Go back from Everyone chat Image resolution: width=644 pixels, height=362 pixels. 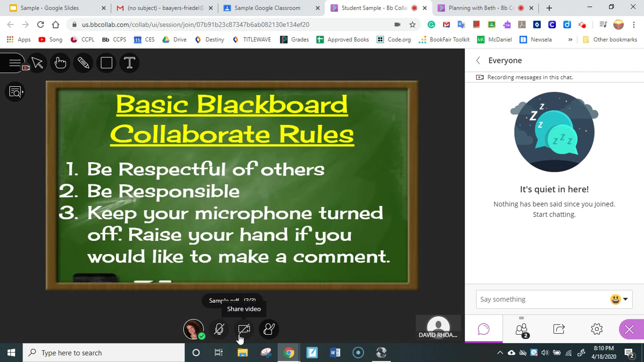478,60
